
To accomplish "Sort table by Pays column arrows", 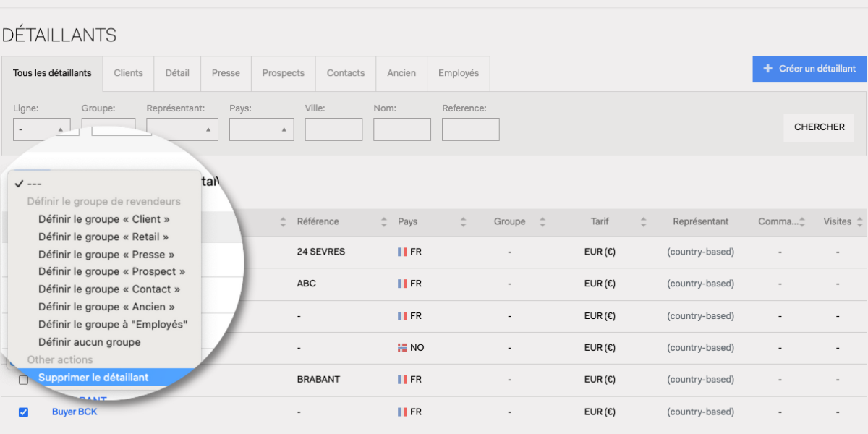I will 463,222.
